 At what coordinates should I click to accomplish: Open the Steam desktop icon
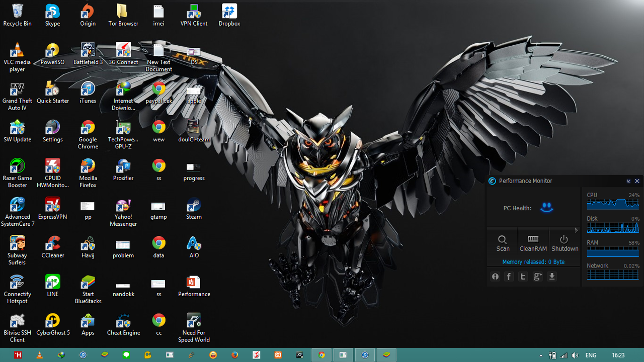coord(194,209)
